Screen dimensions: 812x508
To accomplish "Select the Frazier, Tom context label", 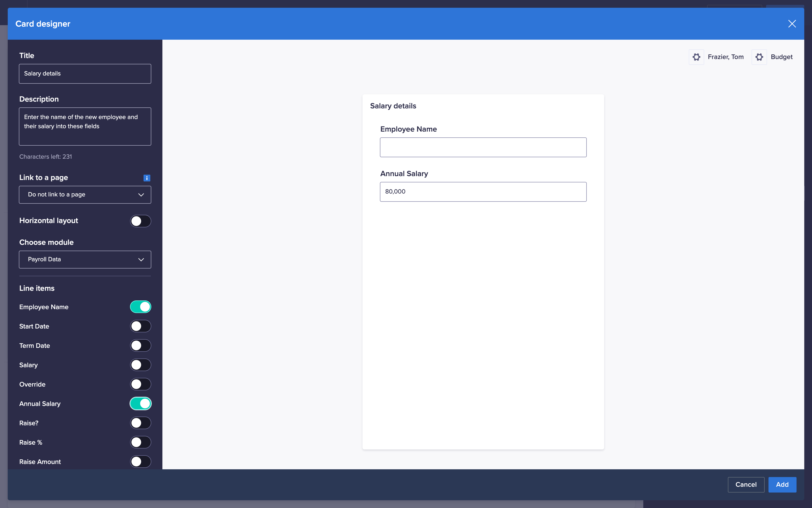I will (725, 57).
